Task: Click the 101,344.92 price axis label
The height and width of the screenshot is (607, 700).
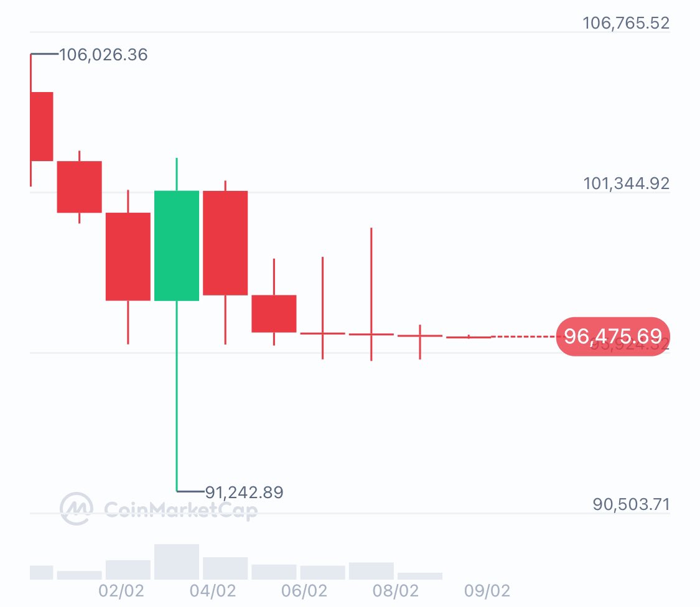Action: coord(627,183)
